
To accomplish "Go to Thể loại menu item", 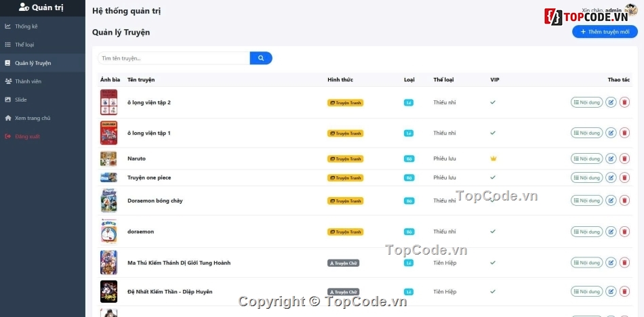I will 24,45.
